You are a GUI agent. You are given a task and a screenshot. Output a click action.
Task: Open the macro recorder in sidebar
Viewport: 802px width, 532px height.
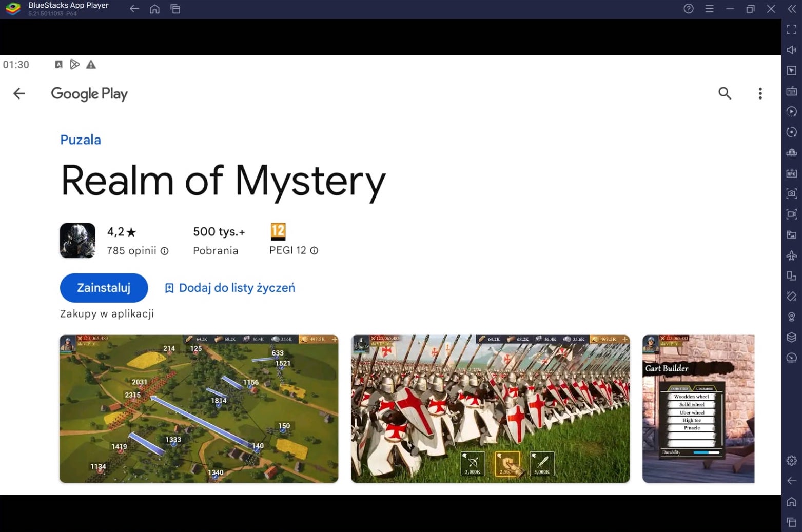(x=791, y=111)
